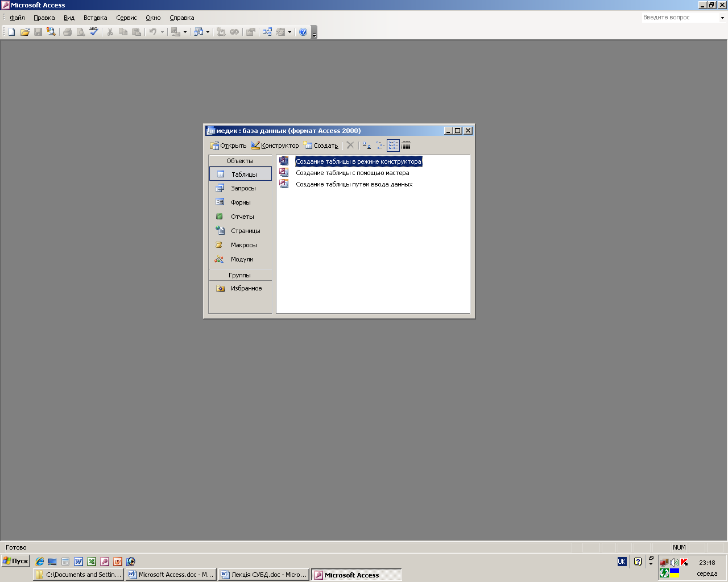Image resolution: width=728 pixels, height=582 pixels.
Task: Click the Группы bar header
Action: coord(240,275)
